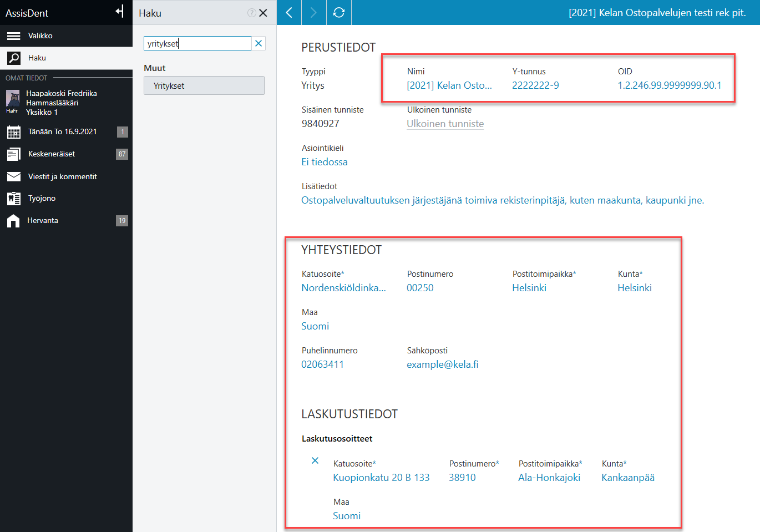Image resolution: width=760 pixels, height=532 pixels.
Task: Open the Haku search item in sidebar
Action: [66, 58]
